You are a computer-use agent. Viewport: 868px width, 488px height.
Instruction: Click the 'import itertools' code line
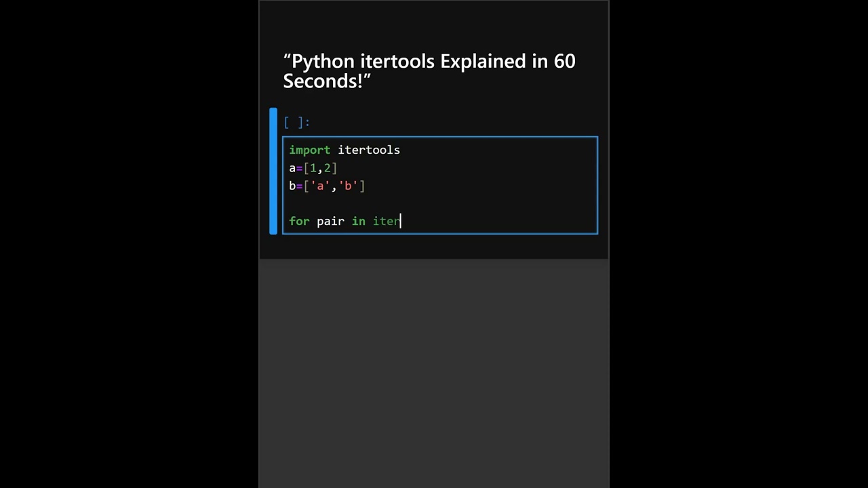tap(344, 150)
